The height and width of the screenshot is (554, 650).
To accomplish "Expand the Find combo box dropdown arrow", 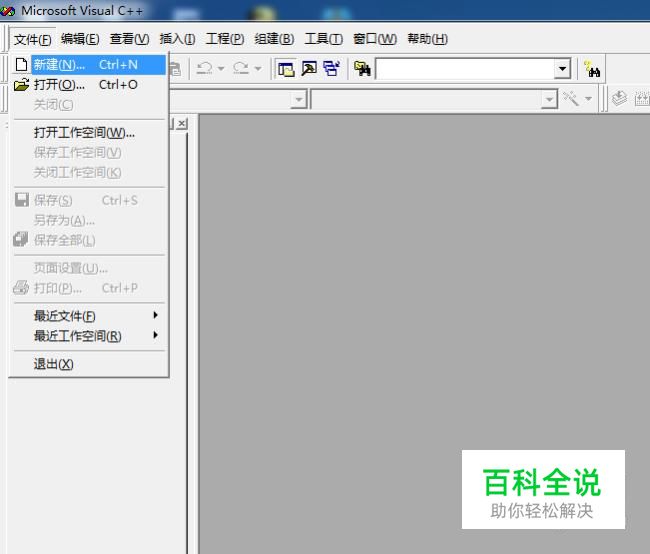I will (562, 69).
